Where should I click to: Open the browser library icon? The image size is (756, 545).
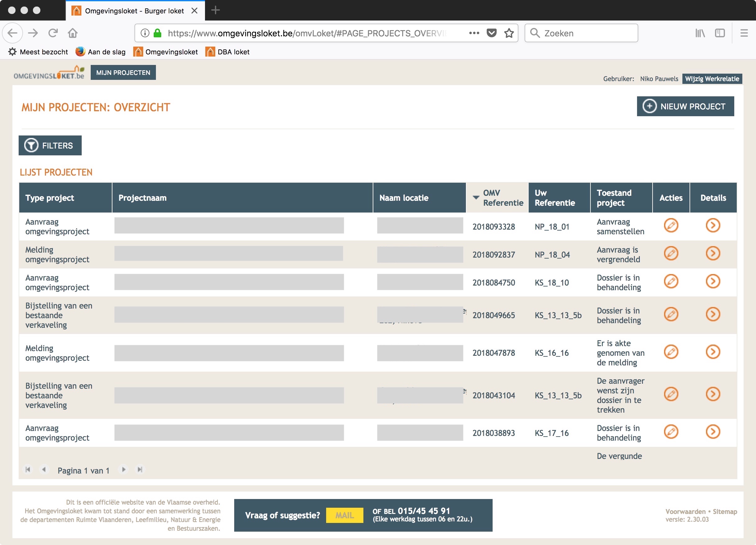pyautogui.click(x=700, y=33)
